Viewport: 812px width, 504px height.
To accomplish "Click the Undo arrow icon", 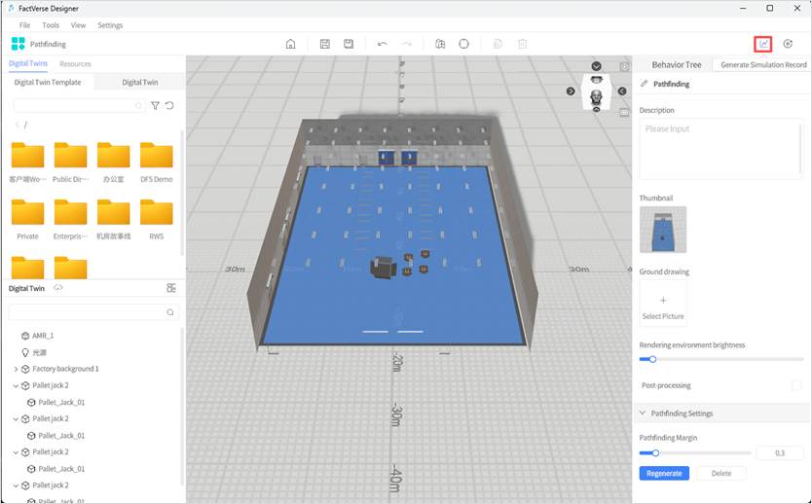I will (382, 44).
